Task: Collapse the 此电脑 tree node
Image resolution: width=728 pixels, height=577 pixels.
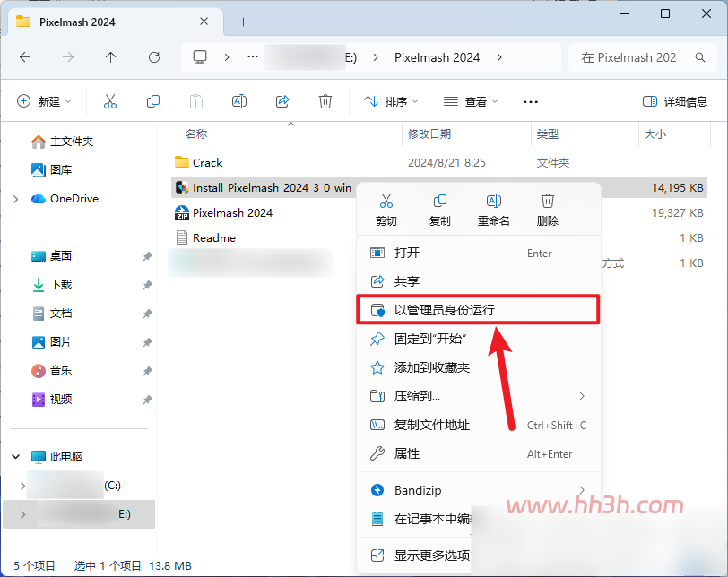Action: click(x=16, y=456)
